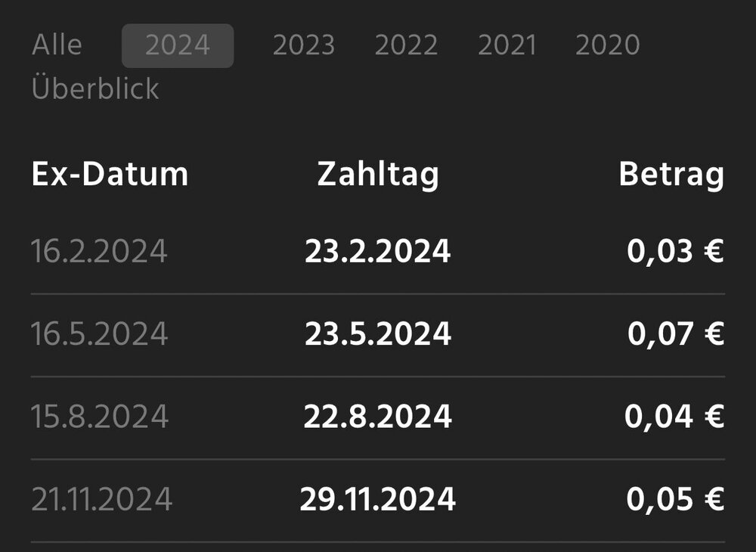The image size is (756, 552).
Task: Open the 29.11.2024 payment row
Action: [378, 499]
